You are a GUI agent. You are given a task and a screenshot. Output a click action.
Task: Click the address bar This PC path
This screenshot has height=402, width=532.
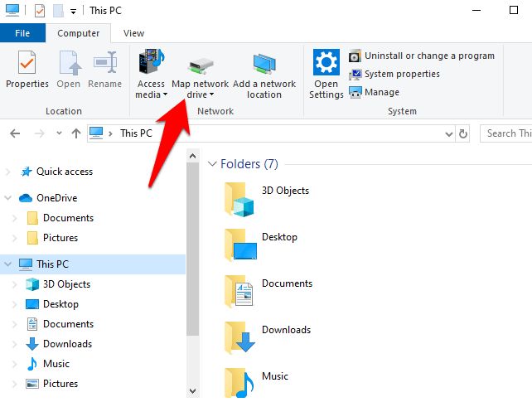coord(136,133)
